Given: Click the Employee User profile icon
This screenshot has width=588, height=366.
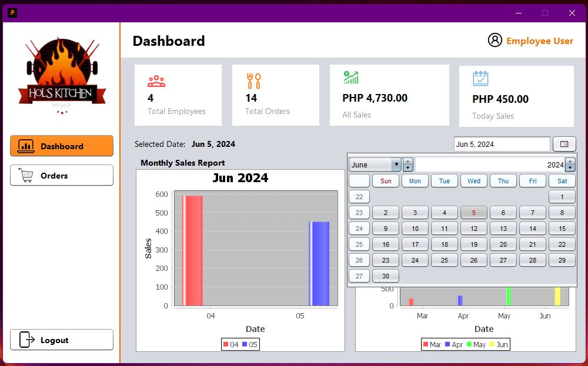Looking at the screenshot, I should (x=495, y=40).
